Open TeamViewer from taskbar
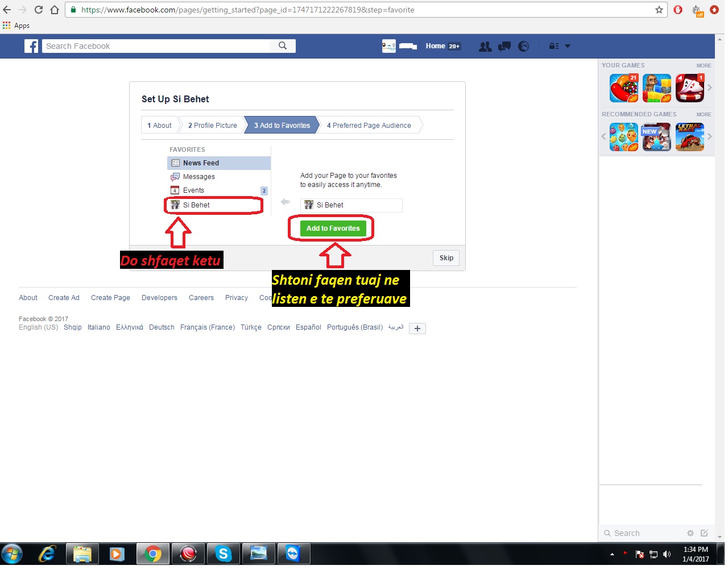Viewport: 728px width, 582px height. (x=293, y=554)
